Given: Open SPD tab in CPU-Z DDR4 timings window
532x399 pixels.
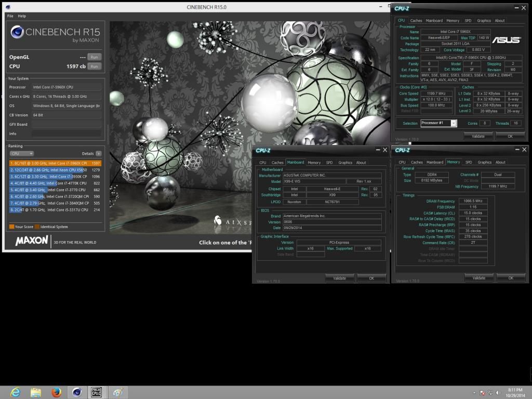Looking at the screenshot, I should coord(469,163).
